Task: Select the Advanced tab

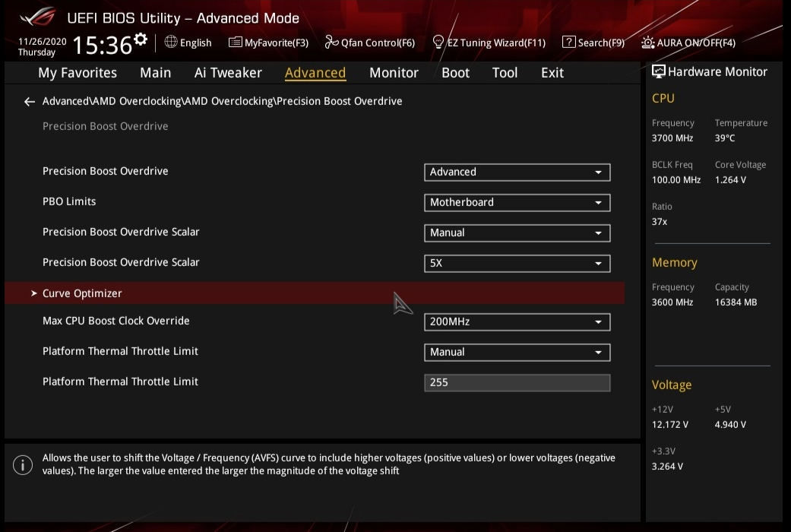Action: tap(315, 73)
